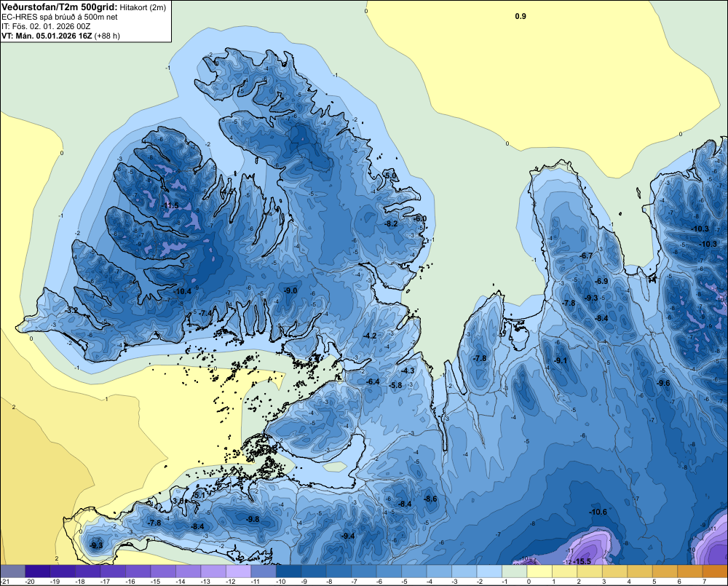Click the -6.4 temperature value

pyautogui.click(x=373, y=381)
